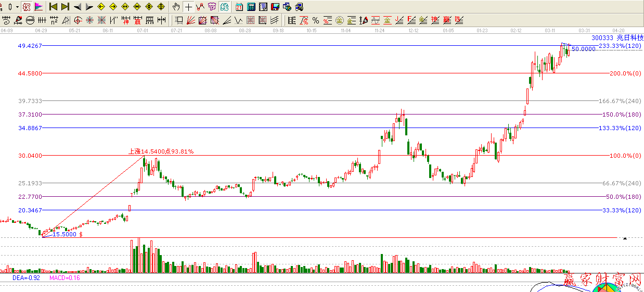The width and height of the screenshot is (644, 292).
Task: Toggle the highlighted green 线 button
Action: coord(224,7)
